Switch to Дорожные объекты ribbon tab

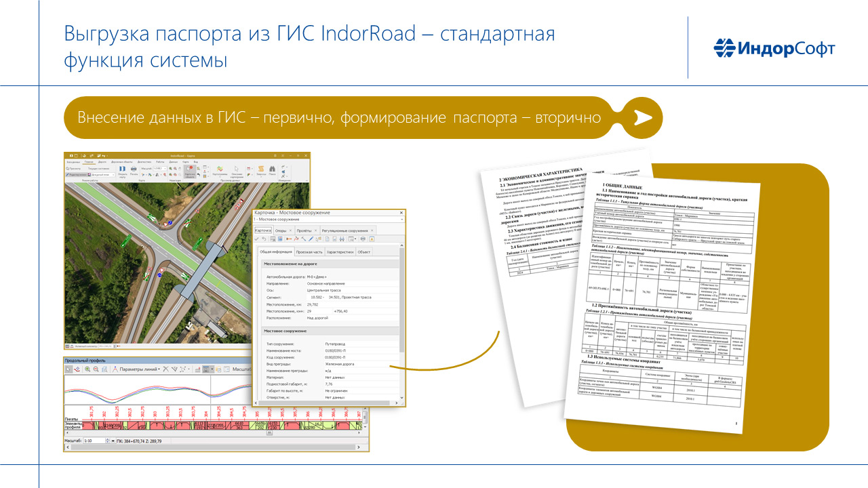pyautogui.click(x=122, y=162)
